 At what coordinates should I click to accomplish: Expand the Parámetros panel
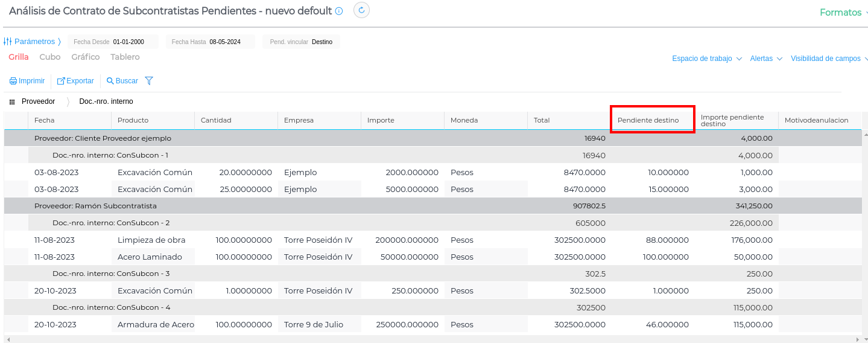(33, 42)
